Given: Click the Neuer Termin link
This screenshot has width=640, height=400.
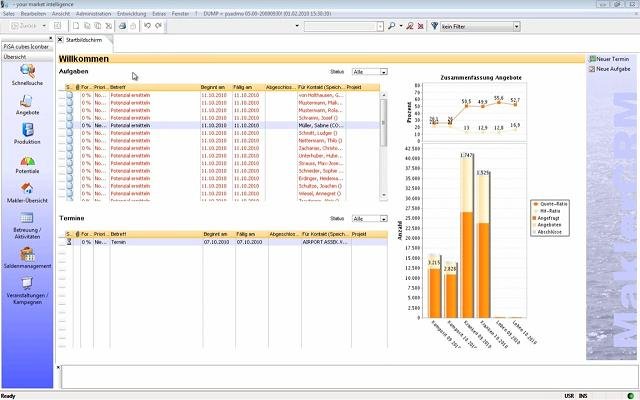Looking at the screenshot, I should coord(613,59).
